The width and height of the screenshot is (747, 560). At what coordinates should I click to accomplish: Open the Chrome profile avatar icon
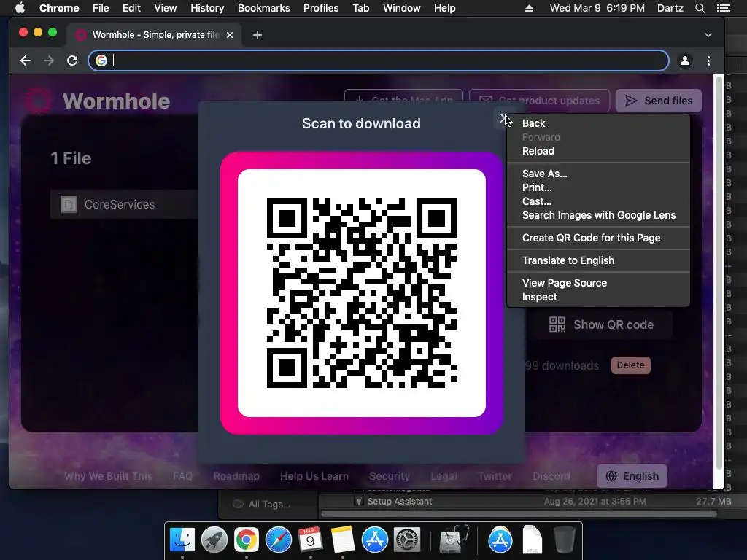pos(684,61)
